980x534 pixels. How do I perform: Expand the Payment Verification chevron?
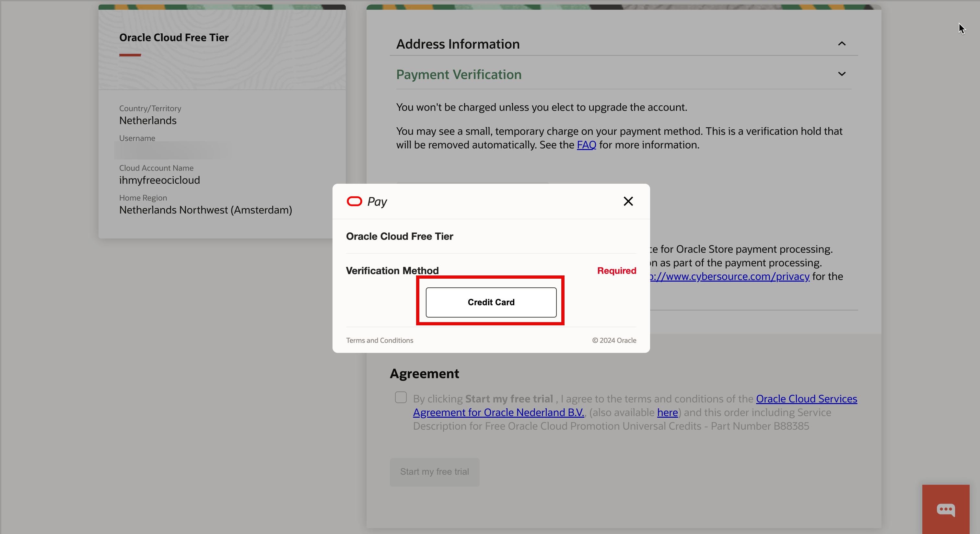point(842,74)
